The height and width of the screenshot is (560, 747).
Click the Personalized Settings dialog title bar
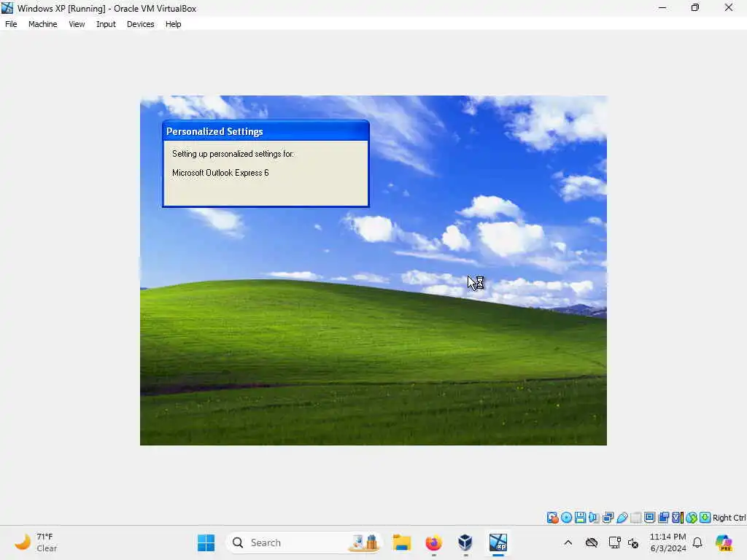tap(266, 131)
